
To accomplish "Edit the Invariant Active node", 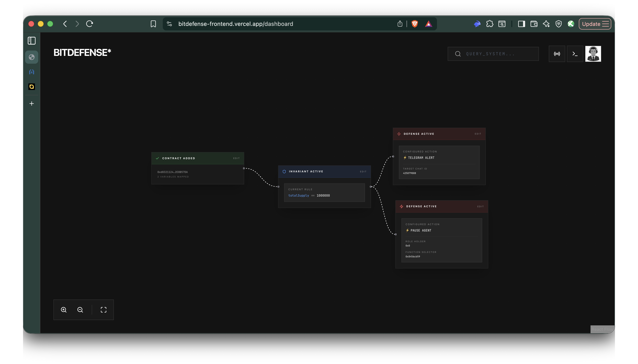I will [x=363, y=172].
